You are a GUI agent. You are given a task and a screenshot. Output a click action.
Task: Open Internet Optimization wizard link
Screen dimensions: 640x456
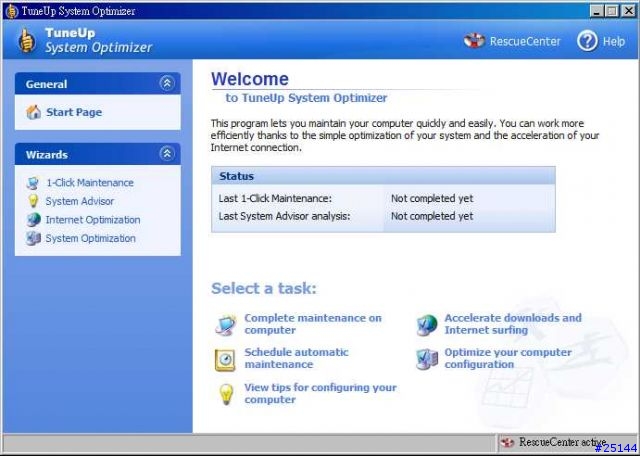[x=93, y=220]
